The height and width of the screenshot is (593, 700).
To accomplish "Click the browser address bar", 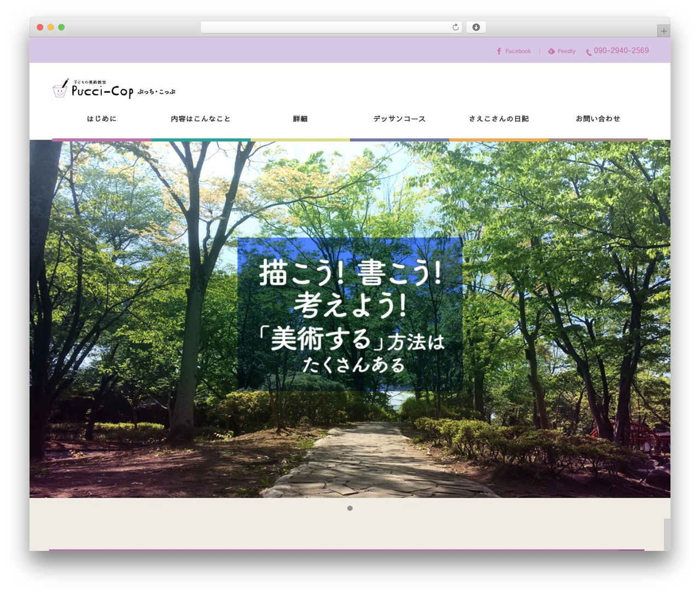I will coord(331,27).
